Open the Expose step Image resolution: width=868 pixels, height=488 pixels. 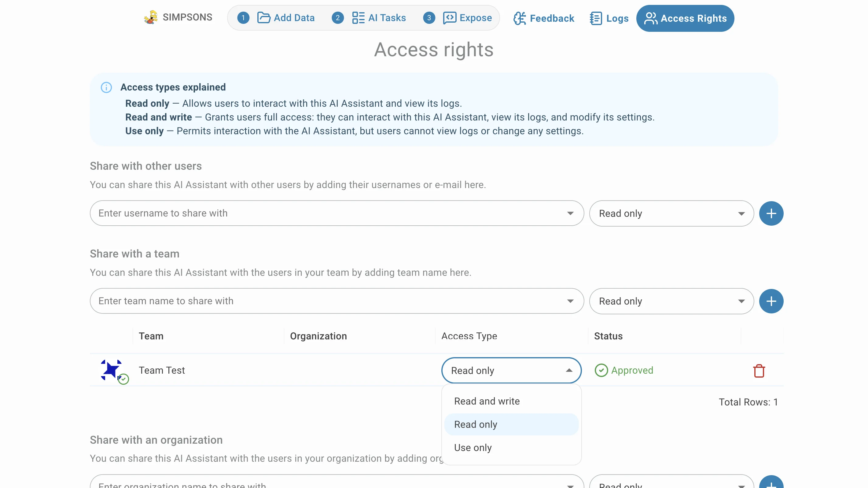coord(458,18)
